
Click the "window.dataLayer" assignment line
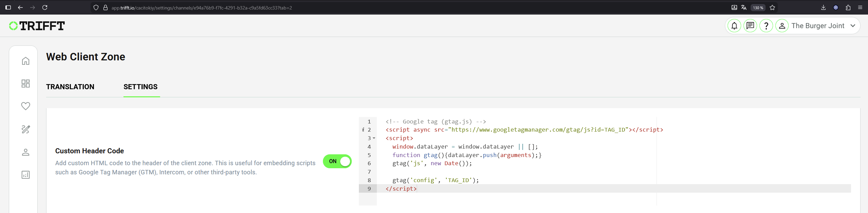(465, 147)
